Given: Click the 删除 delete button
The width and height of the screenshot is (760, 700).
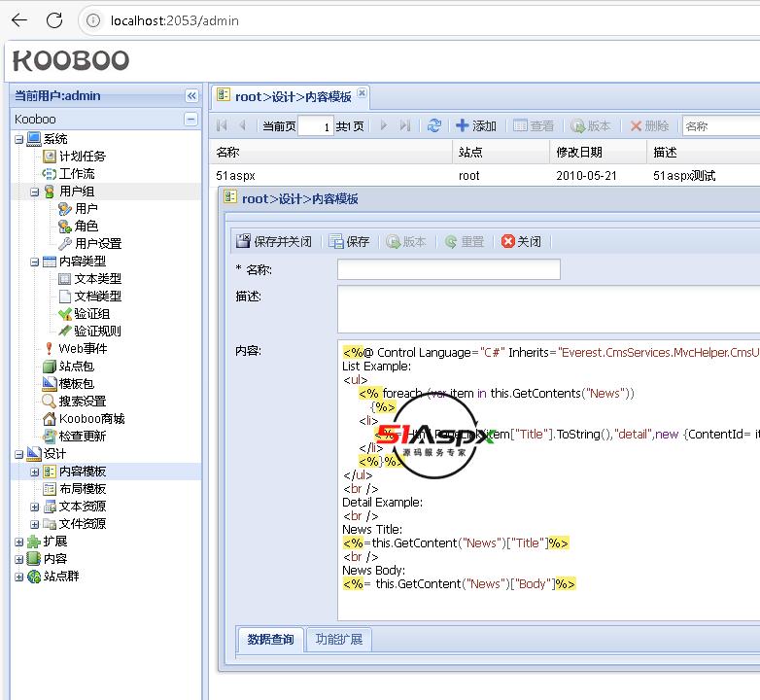Looking at the screenshot, I should click(649, 125).
